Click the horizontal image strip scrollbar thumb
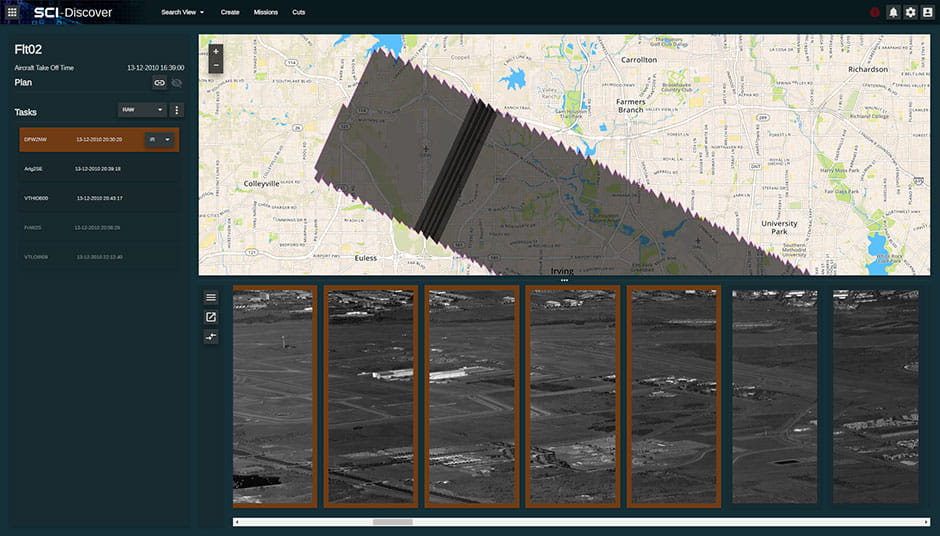Image resolution: width=940 pixels, height=536 pixels. [x=392, y=522]
